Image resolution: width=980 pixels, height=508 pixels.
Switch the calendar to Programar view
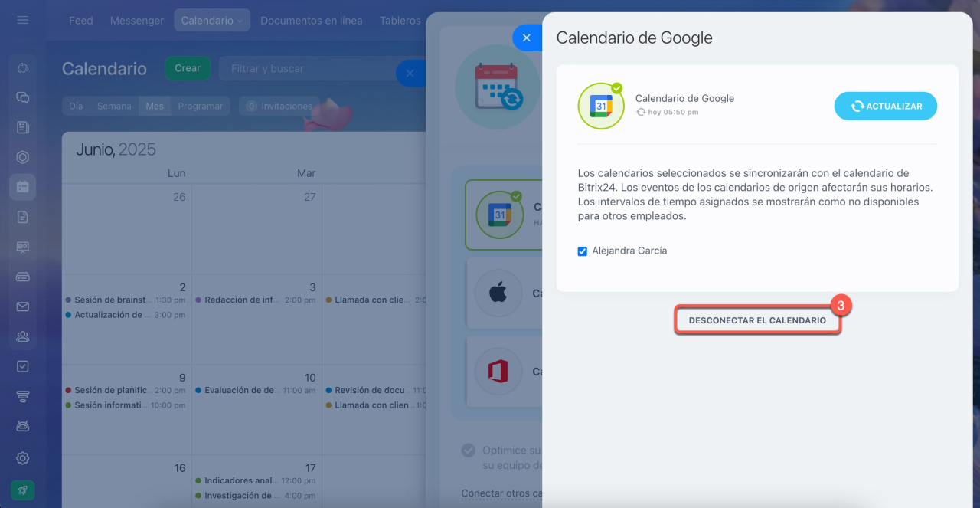[x=201, y=107]
